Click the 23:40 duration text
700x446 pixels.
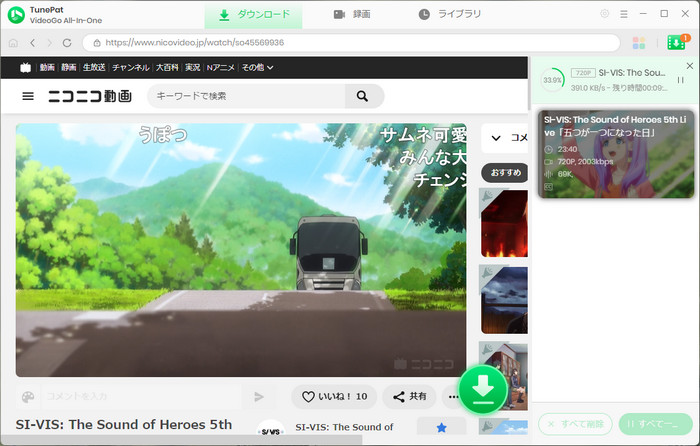(567, 150)
